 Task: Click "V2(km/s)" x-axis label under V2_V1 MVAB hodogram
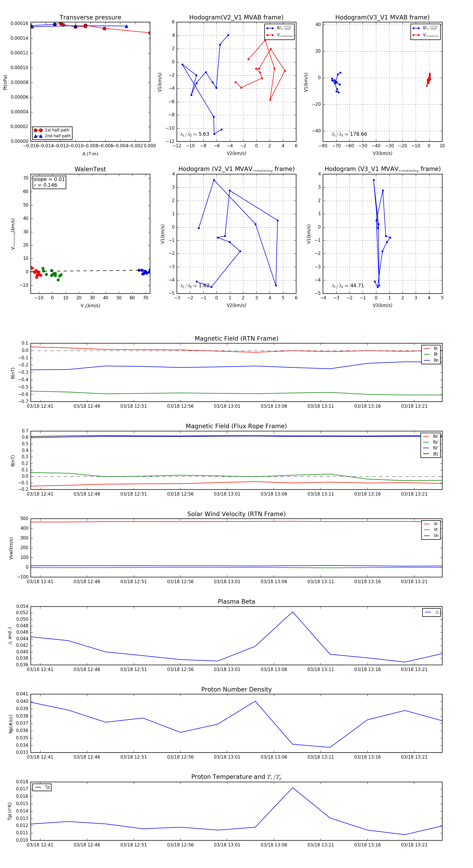click(x=236, y=153)
